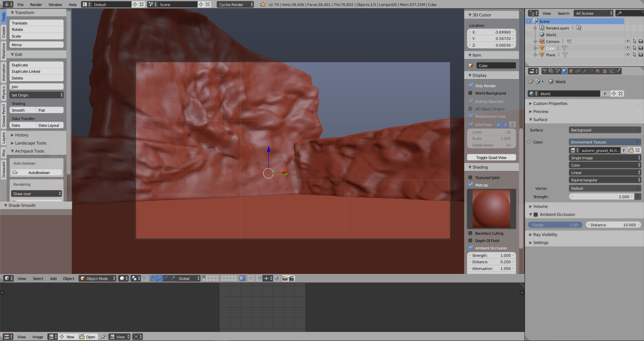Click the outliner search magnifier icon
Screen dimensions: 644x341
(x=619, y=13)
